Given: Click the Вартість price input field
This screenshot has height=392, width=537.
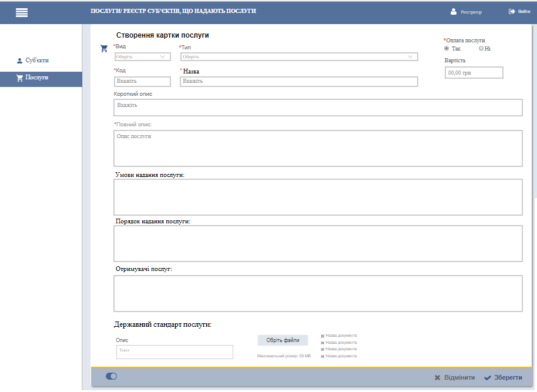Looking at the screenshot, I should (474, 73).
